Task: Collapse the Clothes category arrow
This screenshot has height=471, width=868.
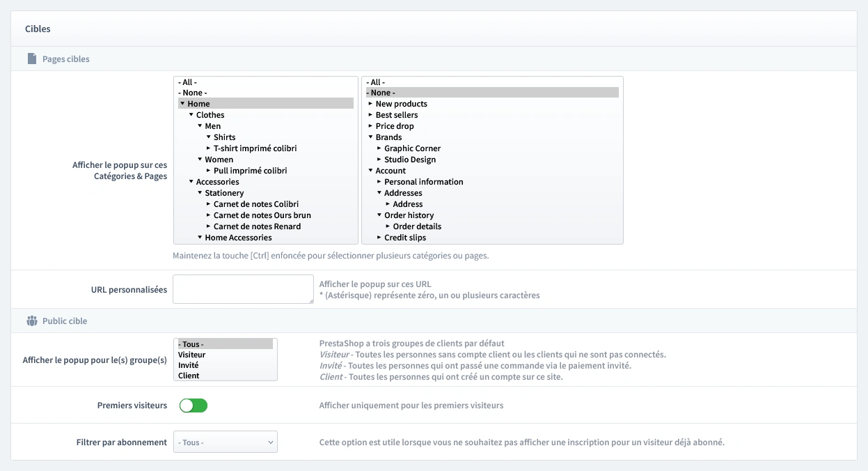Action: pyautogui.click(x=191, y=115)
